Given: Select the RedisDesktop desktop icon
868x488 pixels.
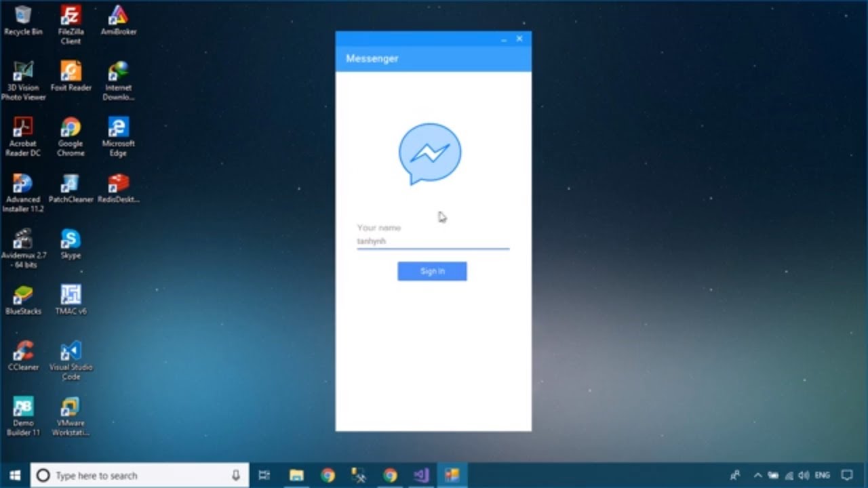Looking at the screenshot, I should (x=118, y=188).
